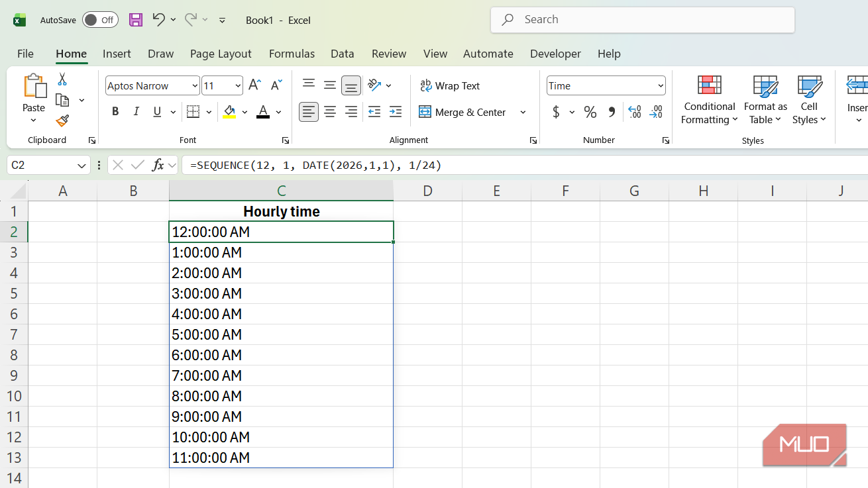The height and width of the screenshot is (488, 868).
Task: Open Conditional Formatting menu
Action: coord(710,100)
